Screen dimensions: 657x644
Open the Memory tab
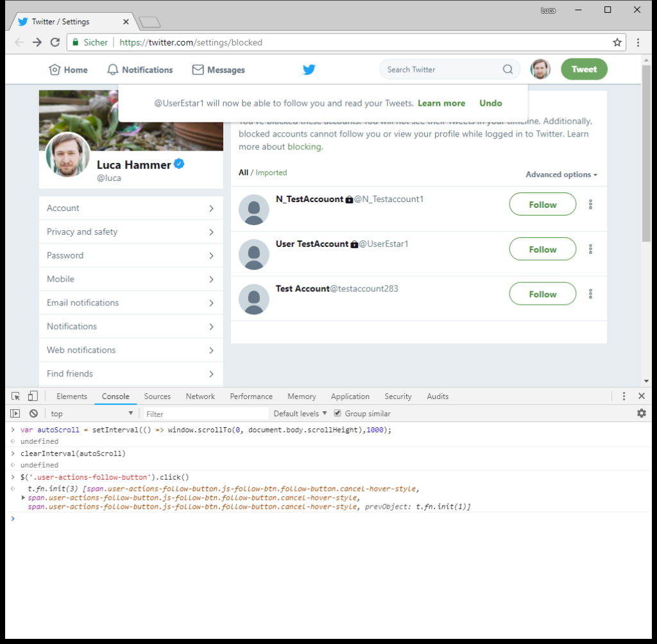[302, 396]
